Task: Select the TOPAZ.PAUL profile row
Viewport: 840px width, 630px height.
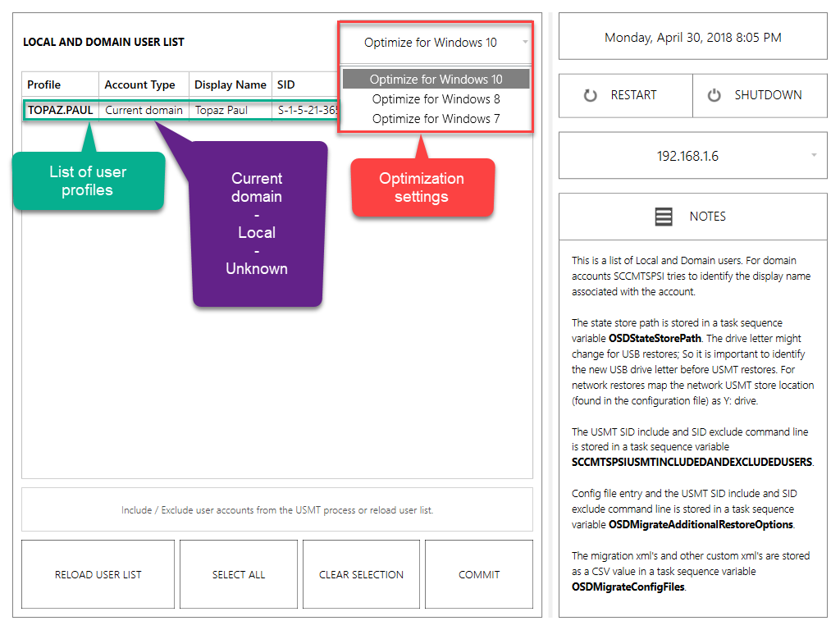Action: coord(61,110)
